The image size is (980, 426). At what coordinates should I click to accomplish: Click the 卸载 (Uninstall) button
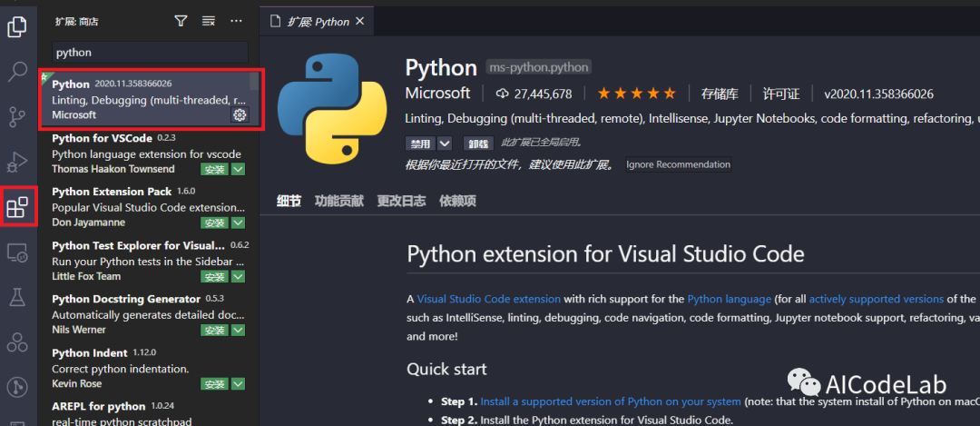478,144
